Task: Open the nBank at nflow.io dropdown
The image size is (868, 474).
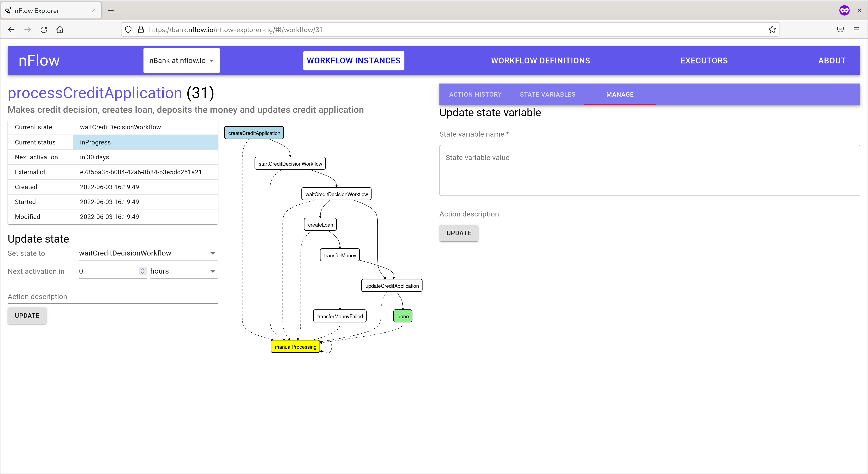Action: (x=181, y=61)
